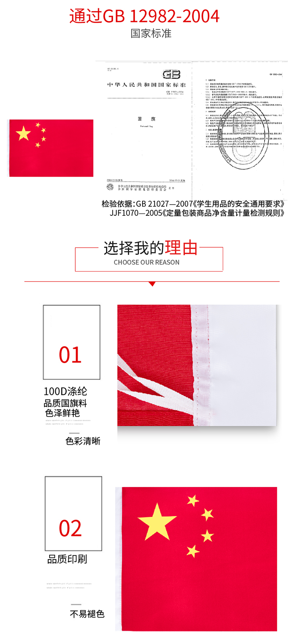This screenshot has height=644, width=288.
Task: Click the number 02 box
Action: coord(73,514)
